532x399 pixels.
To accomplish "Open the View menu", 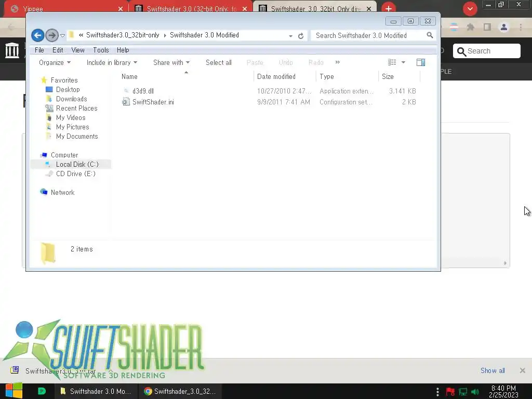I will point(78,50).
